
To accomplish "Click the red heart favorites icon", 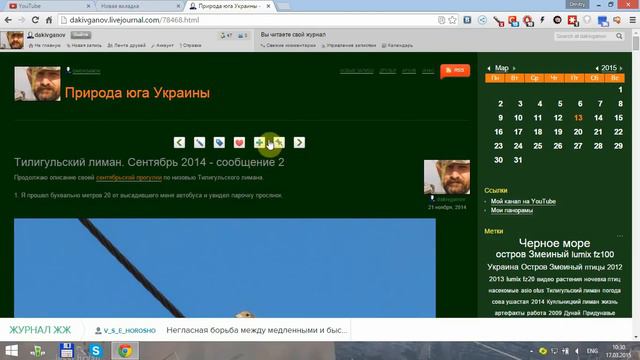I will click(x=239, y=142).
